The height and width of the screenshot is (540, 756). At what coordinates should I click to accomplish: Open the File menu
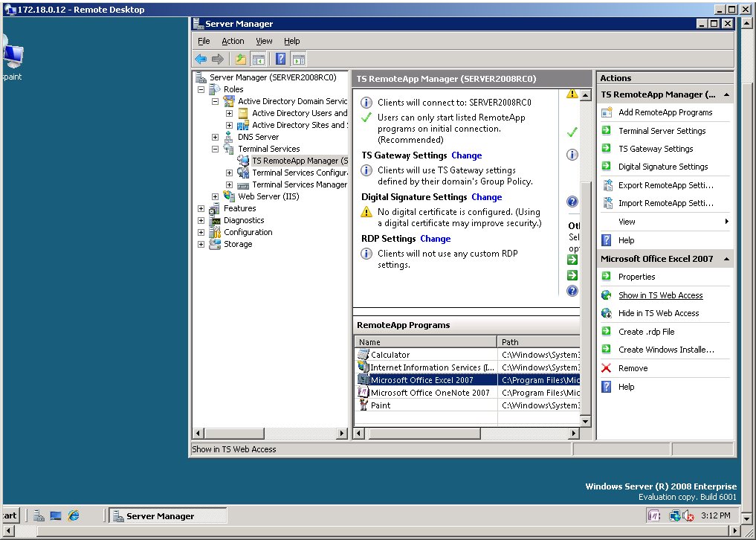(x=204, y=41)
